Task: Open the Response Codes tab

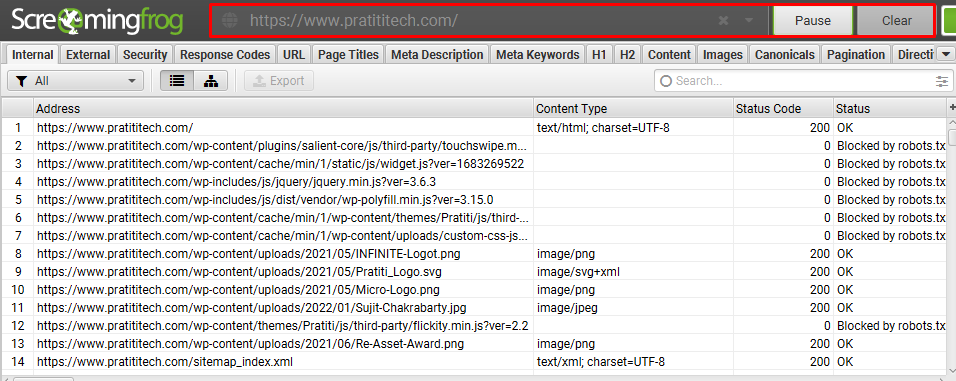Action: [x=225, y=54]
